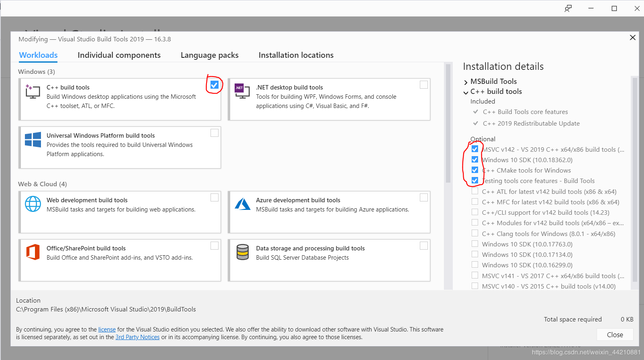Click the 'Web & Cloud (4)' category heading
The width and height of the screenshot is (644, 360).
click(x=43, y=184)
